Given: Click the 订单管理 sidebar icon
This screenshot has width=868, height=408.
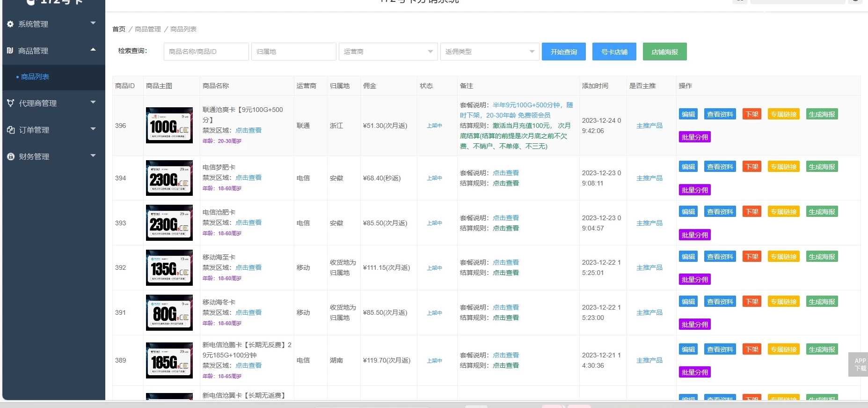Looking at the screenshot, I should click(10, 130).
